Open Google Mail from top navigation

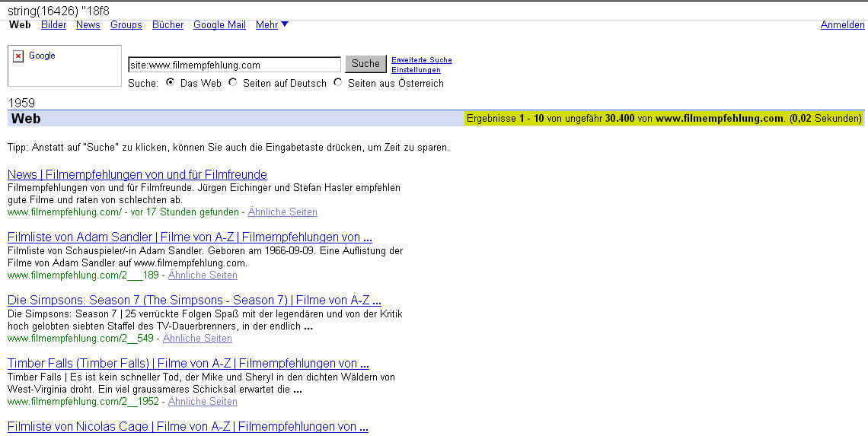pos(219,25)
